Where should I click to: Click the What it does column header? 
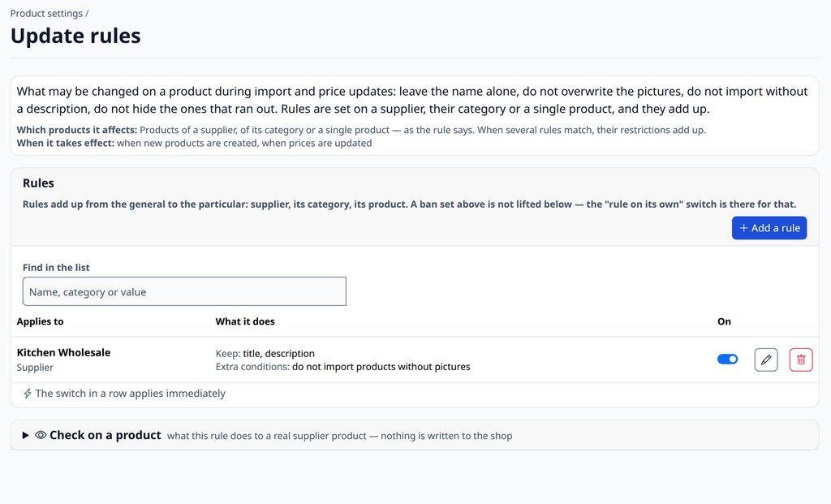coord(245,321)
